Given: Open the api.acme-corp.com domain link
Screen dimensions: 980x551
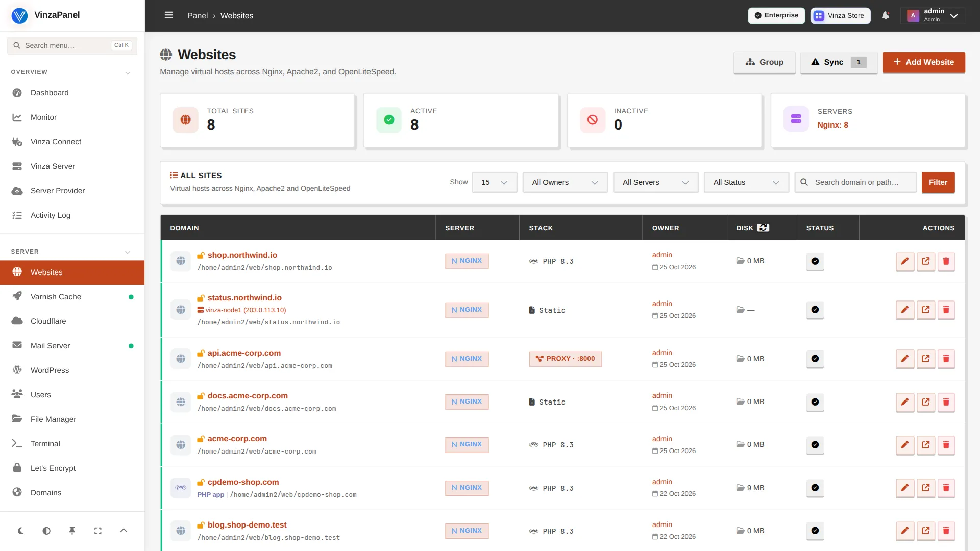Looking at the screenshot, I should tap(244, 353).
